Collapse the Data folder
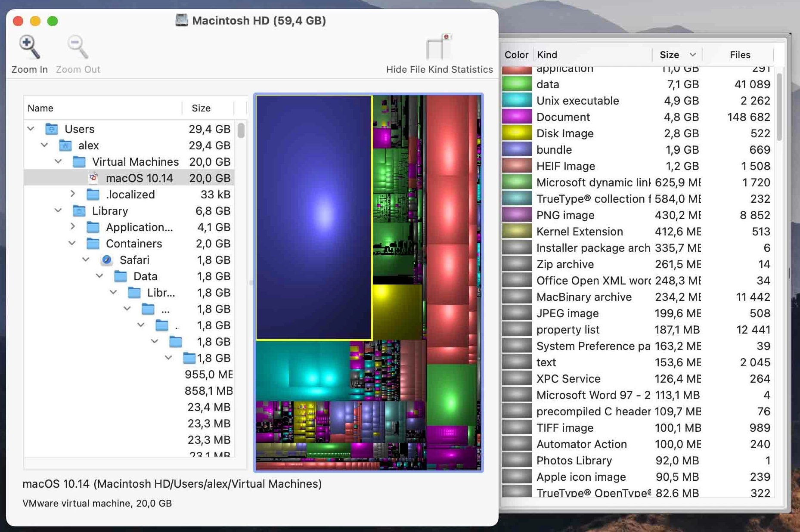 click(x=100, y=276)
